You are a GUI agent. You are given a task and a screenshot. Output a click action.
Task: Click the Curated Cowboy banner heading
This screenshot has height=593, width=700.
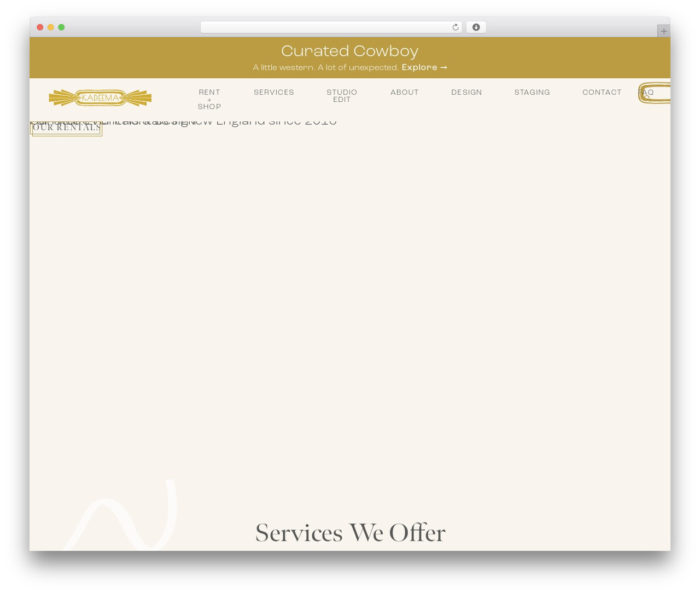click(350, 51)
